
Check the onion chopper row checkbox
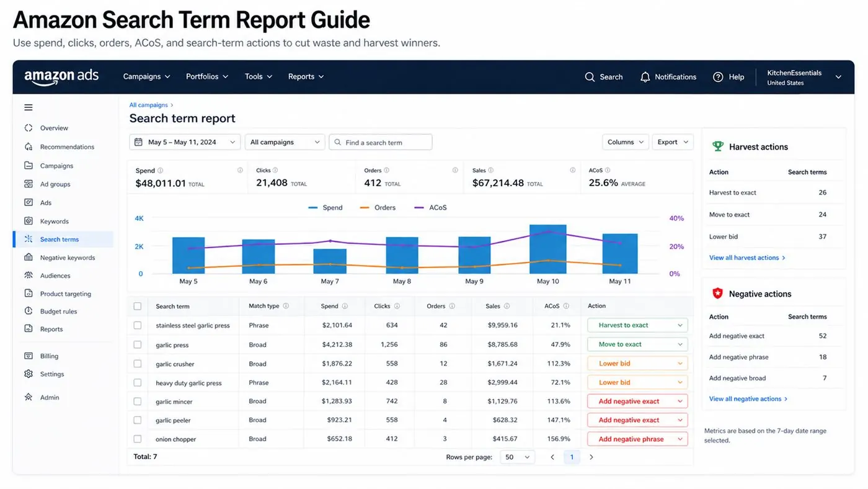(x=138, y=439)
